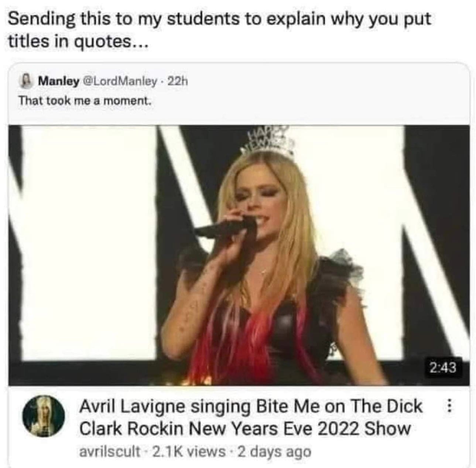Screen dimensions: 476x468
Task: Click the microphone in the video frame
Action: coord(225,226)
